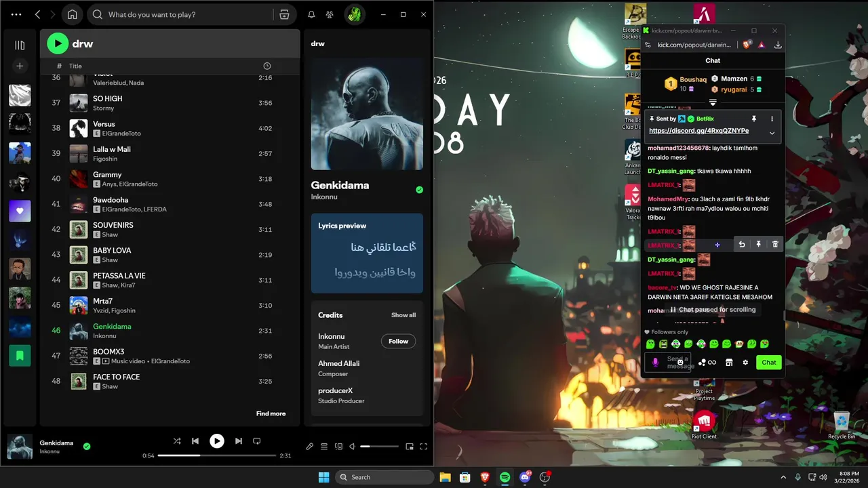Screen dimensions: 868x488
Task: Open Connect to a device icon
Action: 338,446
